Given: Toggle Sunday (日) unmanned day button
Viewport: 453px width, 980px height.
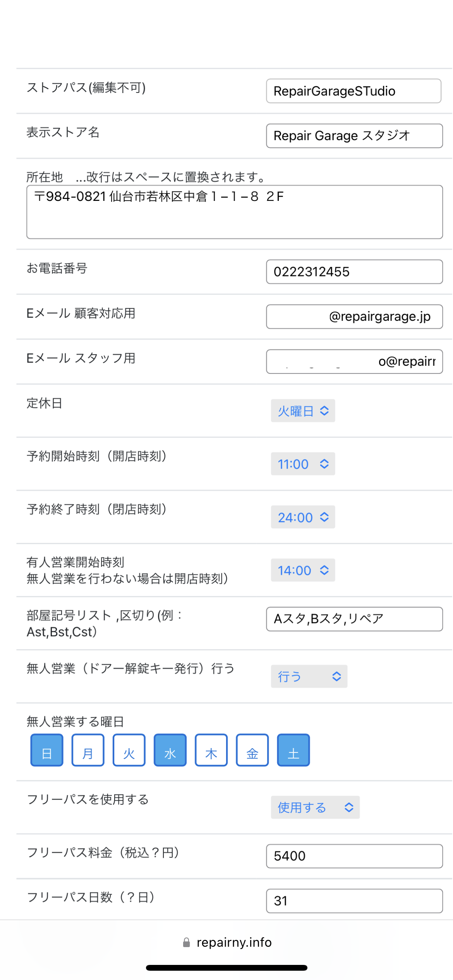Looking at the screenshot, I should coord(47,750).
